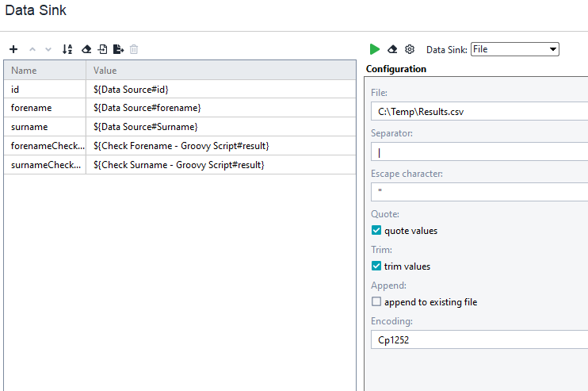Screen dimensions: 588x391
Task: Click the Encoding field showing Cp1252
Action: pos(479,340)
